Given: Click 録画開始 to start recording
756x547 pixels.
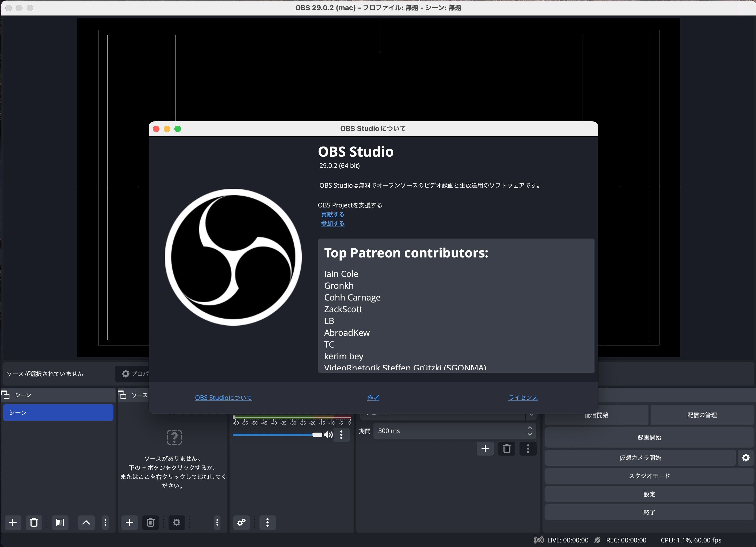Looking at the screenshot, I should (x=649, y=438).
